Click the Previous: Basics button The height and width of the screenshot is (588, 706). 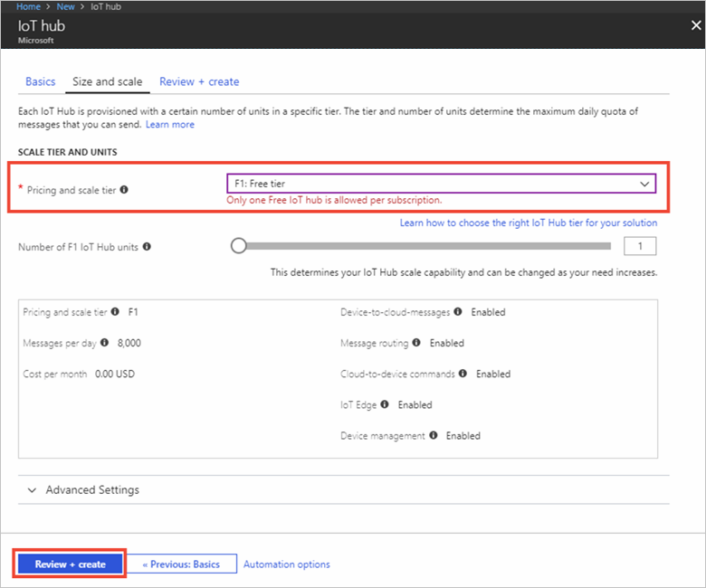pyautogui.click(x=181, y=564)
